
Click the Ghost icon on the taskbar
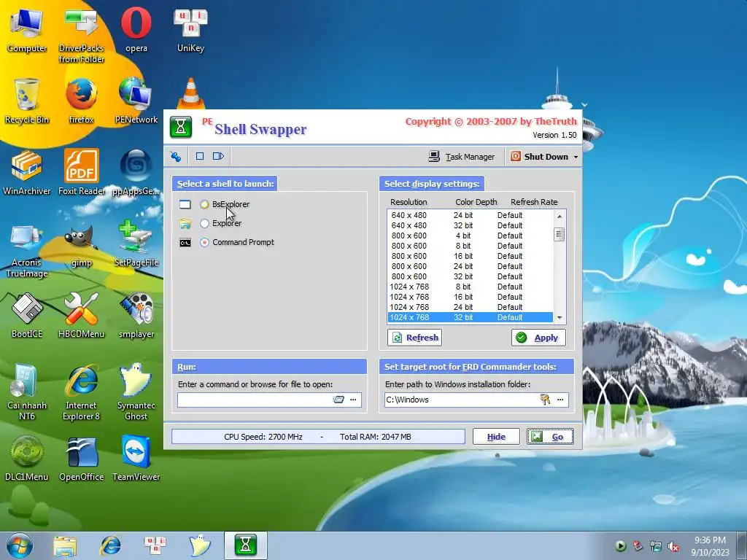(200, 545)
